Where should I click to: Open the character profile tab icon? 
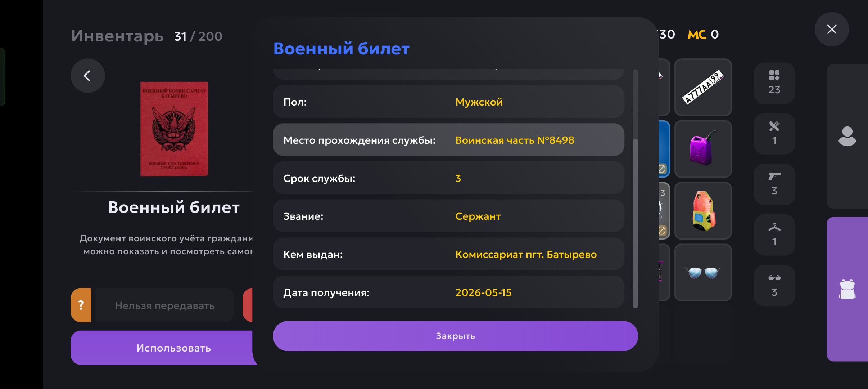coord(847,136)
